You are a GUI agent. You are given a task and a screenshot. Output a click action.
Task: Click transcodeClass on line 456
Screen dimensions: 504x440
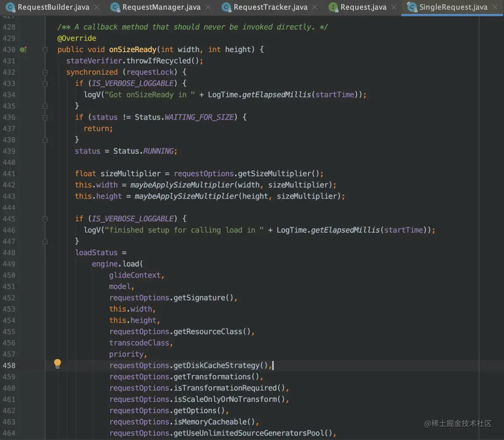tap(139, 343)
